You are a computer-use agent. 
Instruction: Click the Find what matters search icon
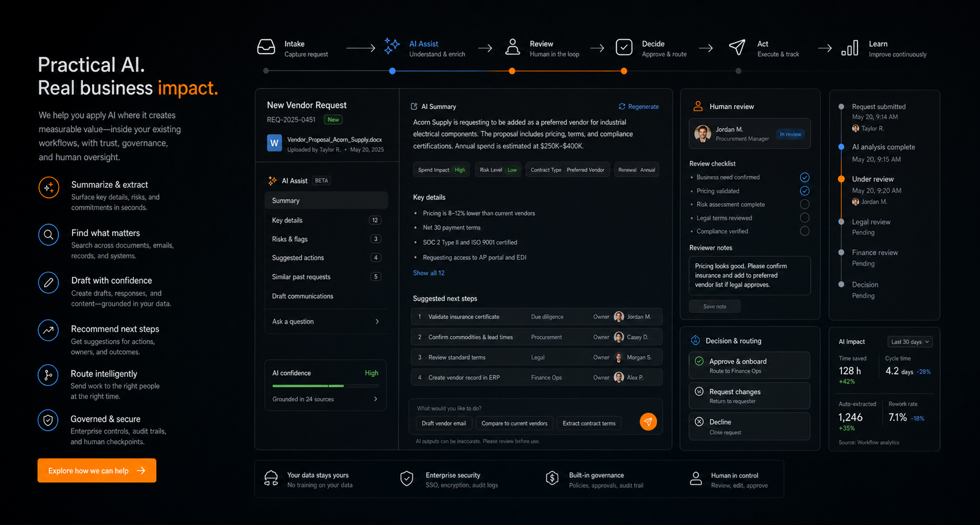point(49,234)
